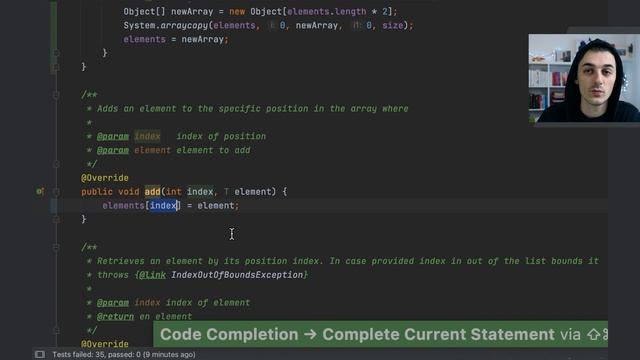Collapse the 'Retrieves an element' Javadoc comment start
Viewport: 640px width, 360px height.
coord(56,247)
